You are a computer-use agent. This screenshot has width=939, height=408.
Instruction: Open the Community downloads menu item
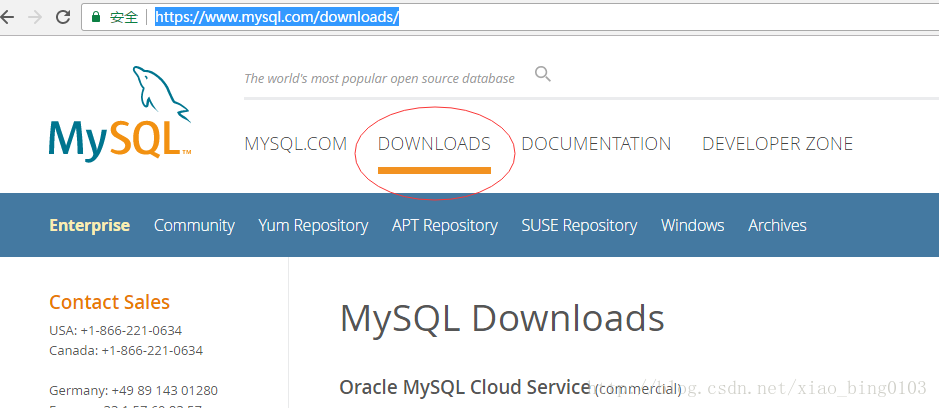click(194, 225)
